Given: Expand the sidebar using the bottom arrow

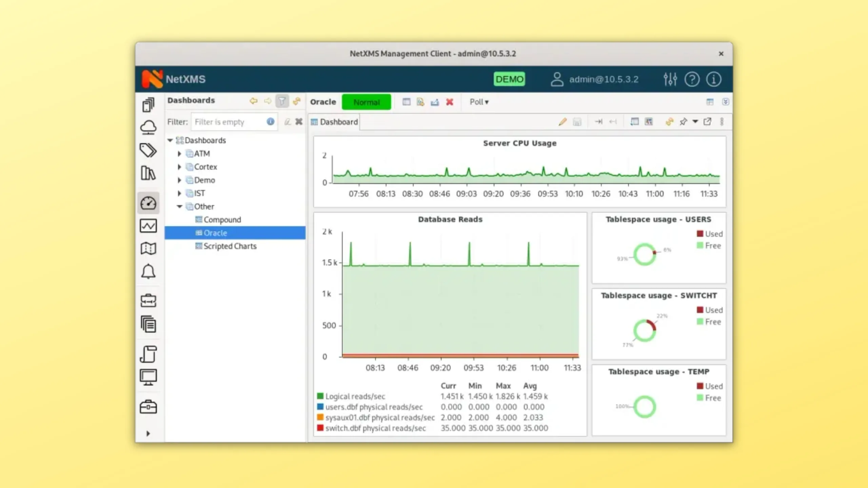Looking at the screenshot, I should tap(148, 433).
